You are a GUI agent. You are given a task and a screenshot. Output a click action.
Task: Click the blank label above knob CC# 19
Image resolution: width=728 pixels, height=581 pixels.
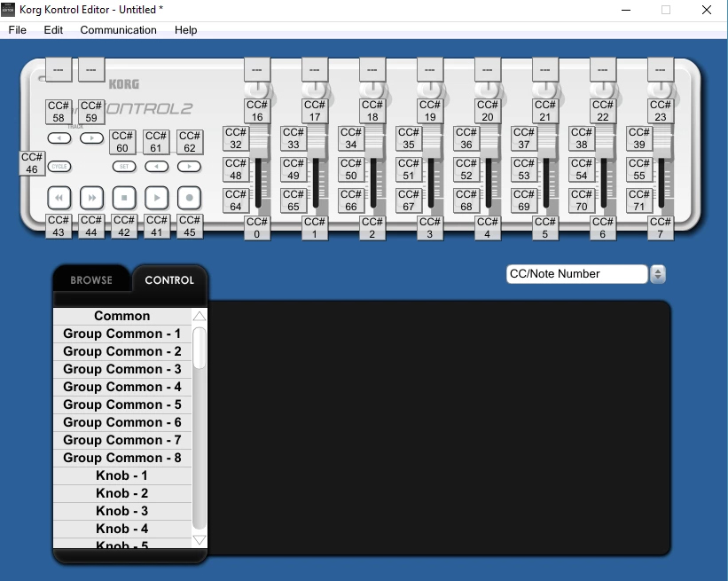430,70
